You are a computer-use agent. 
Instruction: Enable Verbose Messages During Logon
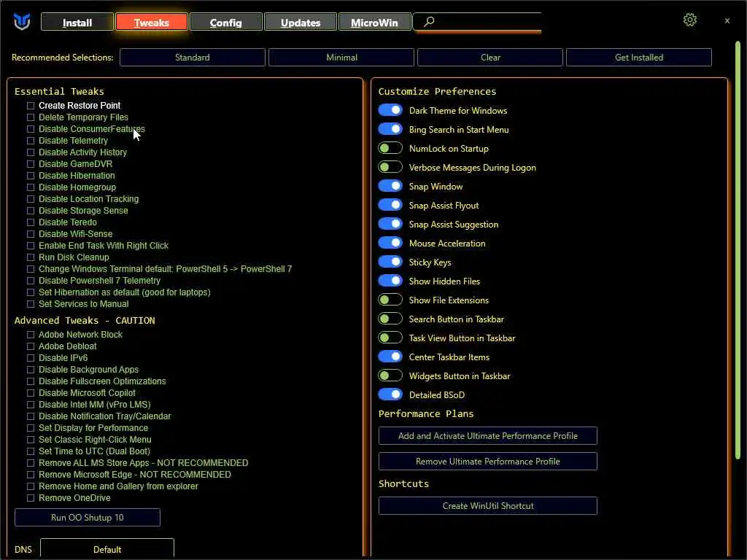click(x=390, y=167)
